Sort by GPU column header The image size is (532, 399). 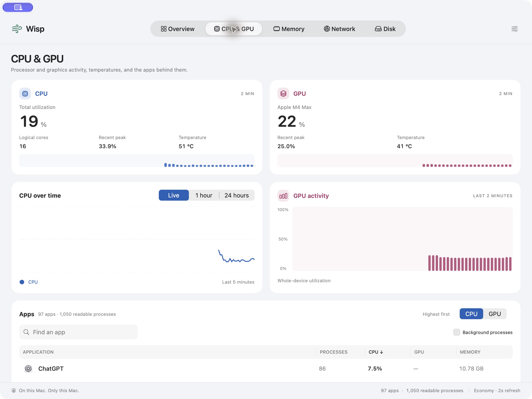tap(419, 352)
